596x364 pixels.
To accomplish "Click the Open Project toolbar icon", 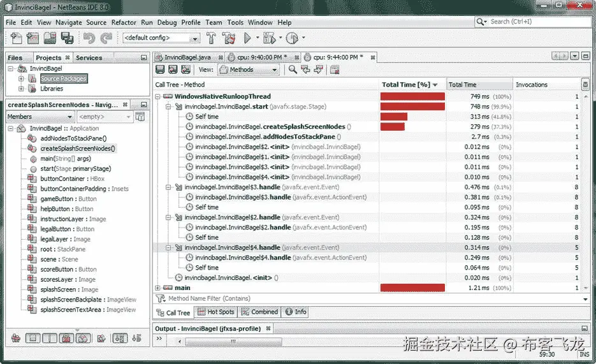I will [x=50, y=38].
